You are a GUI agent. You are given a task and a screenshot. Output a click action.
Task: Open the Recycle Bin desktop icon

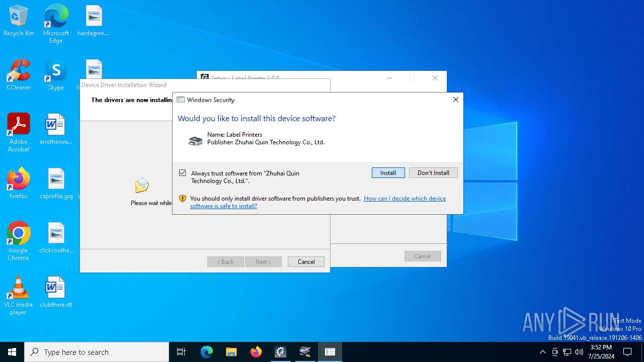19,21
